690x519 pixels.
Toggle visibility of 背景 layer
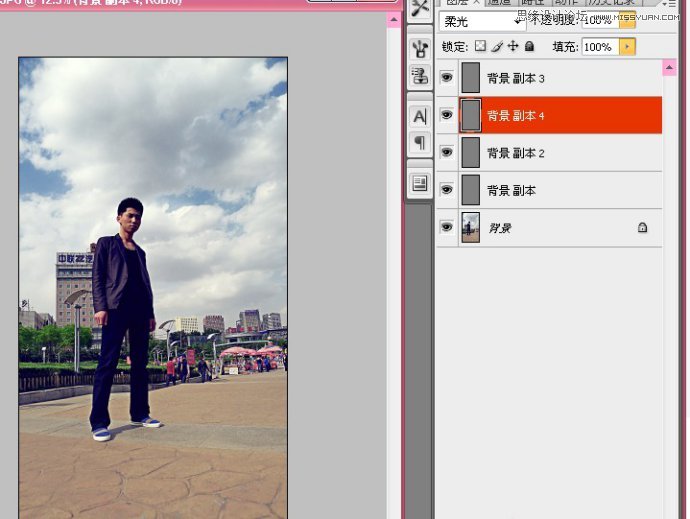(447, 227)
